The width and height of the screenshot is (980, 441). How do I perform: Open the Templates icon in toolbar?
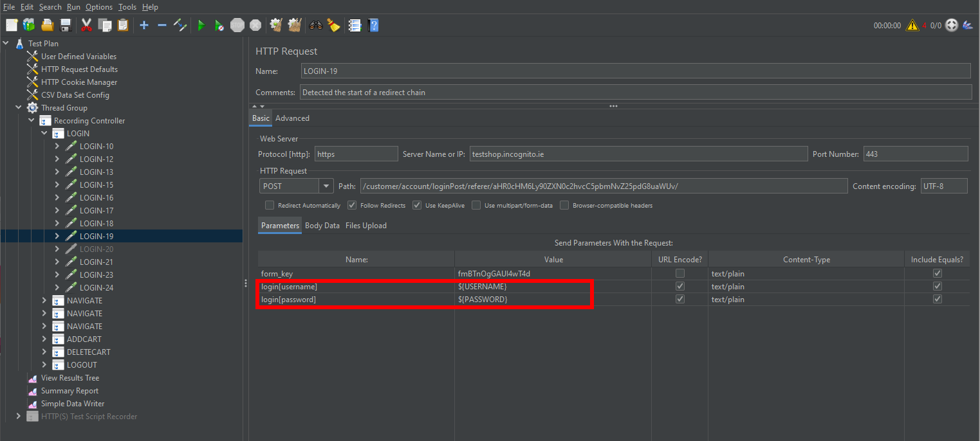click(29, 25)
